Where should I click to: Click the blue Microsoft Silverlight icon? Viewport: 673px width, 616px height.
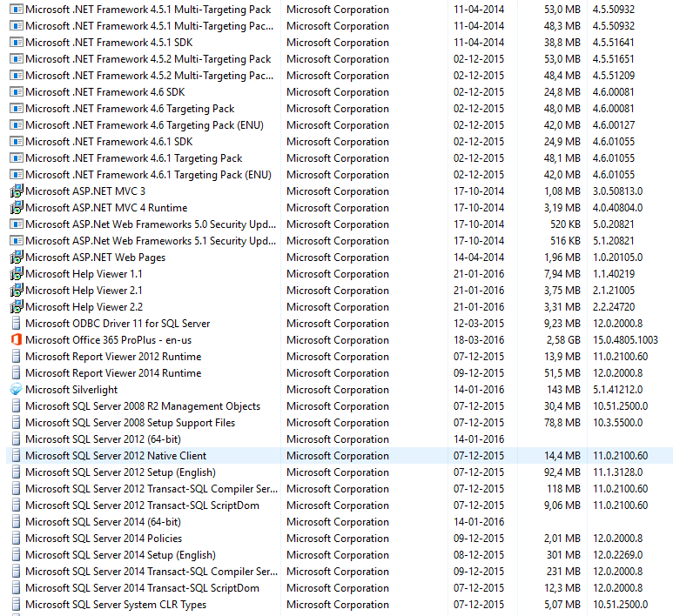coord(17,390)
